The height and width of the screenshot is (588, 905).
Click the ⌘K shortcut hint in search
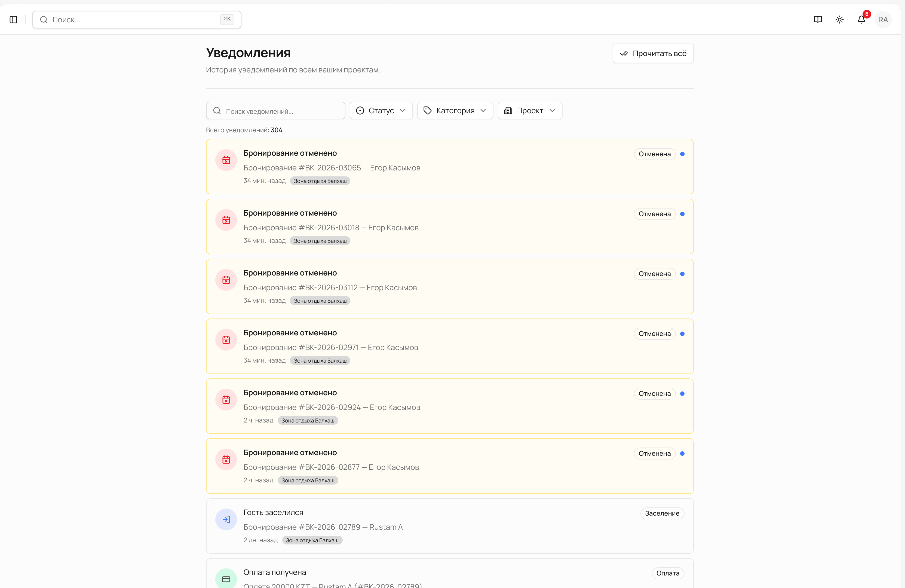227,19
